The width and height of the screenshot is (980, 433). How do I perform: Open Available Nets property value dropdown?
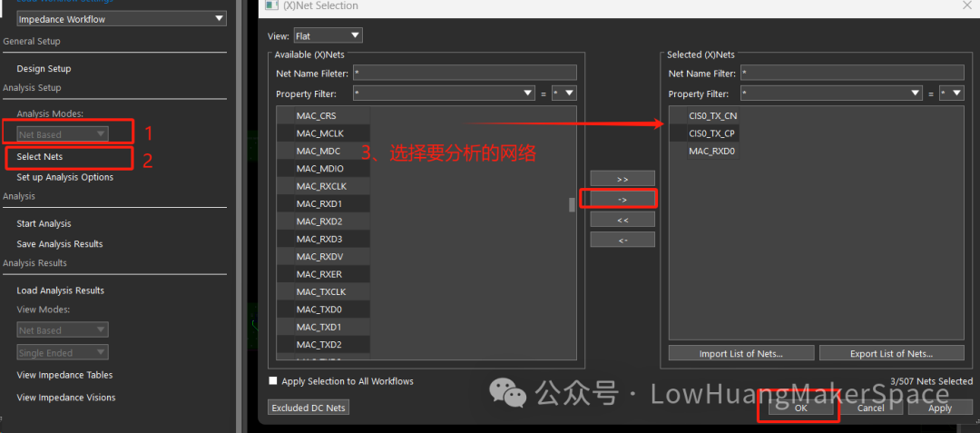pos(563,93)
